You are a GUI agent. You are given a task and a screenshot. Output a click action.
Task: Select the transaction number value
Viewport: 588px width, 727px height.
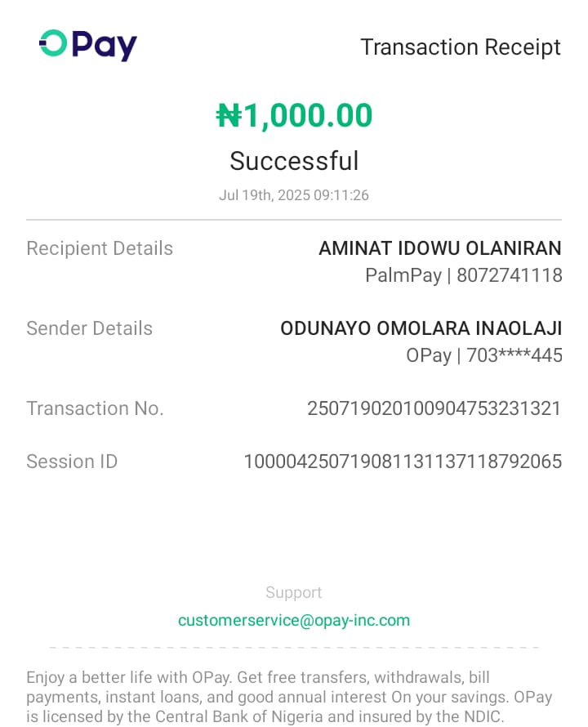[x=434, y=408]
